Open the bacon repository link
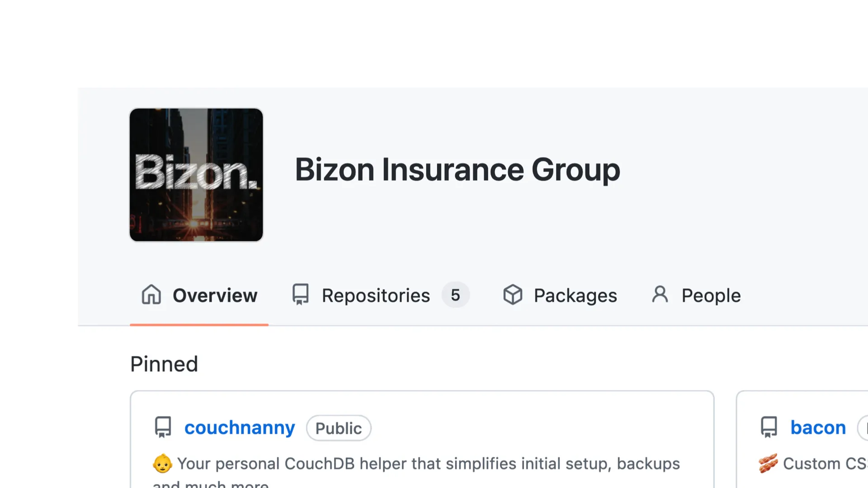Viewport: 868px width, 488px height. pos(818,427)
